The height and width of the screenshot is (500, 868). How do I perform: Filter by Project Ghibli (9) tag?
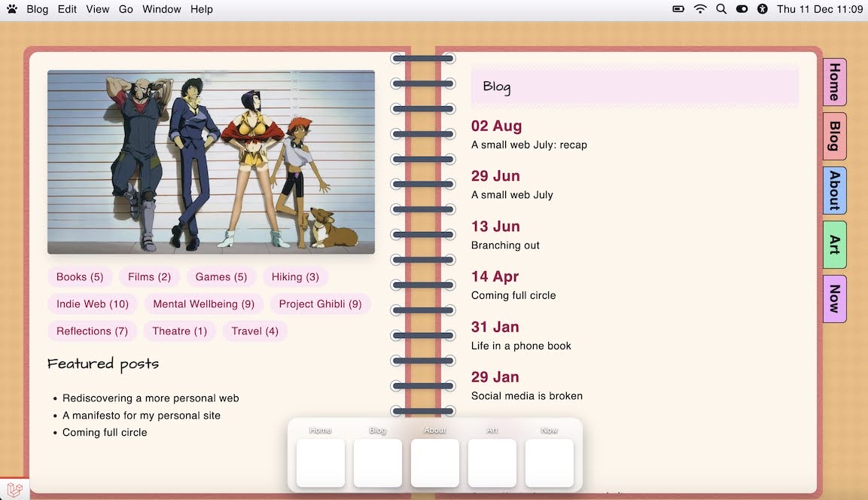(320, 304)
